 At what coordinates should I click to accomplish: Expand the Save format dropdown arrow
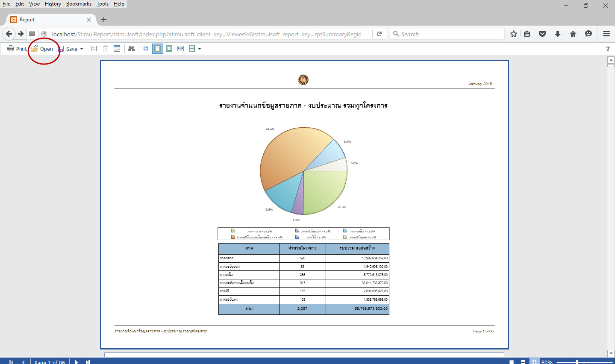click(x=82, y=49)
